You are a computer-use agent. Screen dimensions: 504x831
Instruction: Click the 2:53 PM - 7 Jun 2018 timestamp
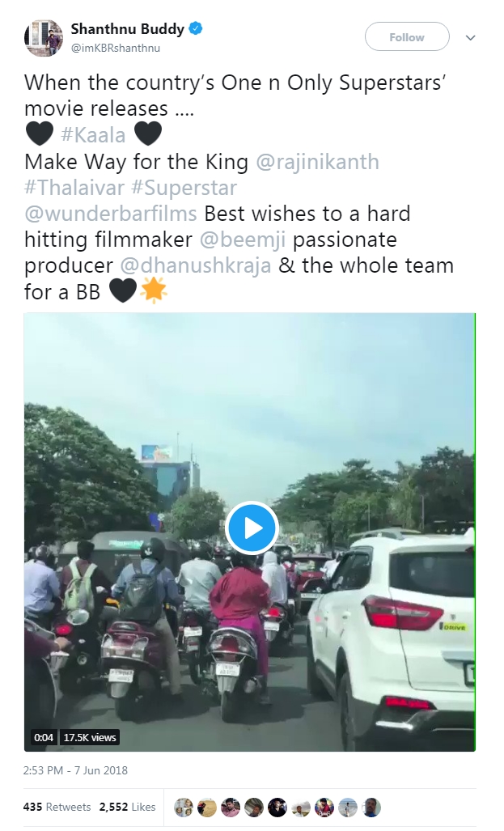pyautogui.click(x=76, y=770)
